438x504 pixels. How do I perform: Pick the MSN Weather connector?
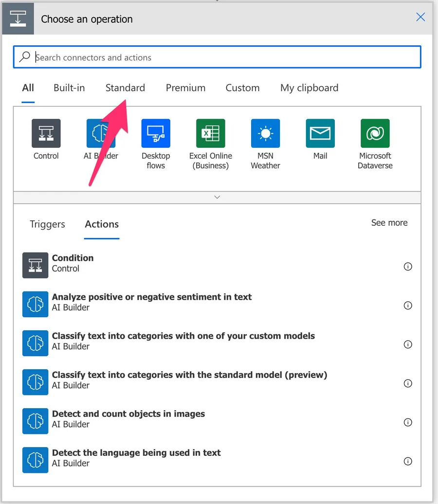click(265, 133)
